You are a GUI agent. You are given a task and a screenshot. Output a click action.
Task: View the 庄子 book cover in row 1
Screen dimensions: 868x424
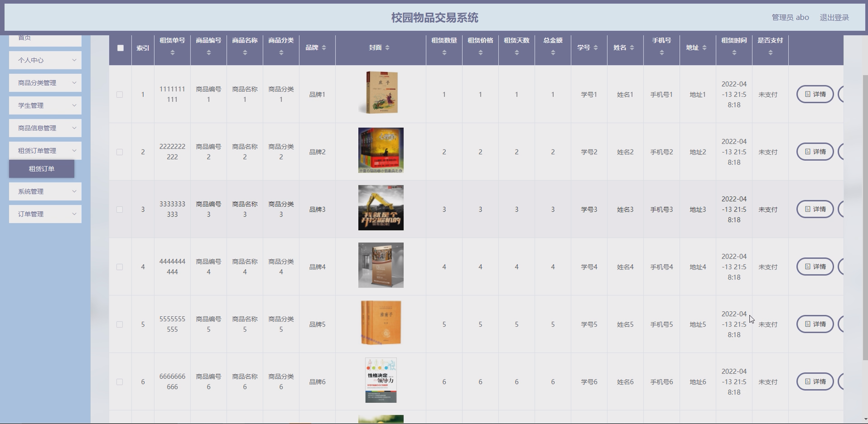point(381,92)
